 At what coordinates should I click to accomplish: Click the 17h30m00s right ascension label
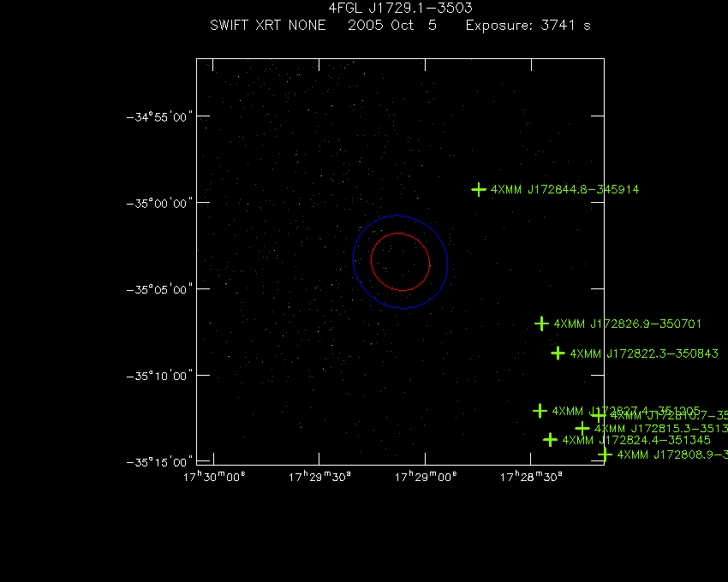click(x=214, y=477)
